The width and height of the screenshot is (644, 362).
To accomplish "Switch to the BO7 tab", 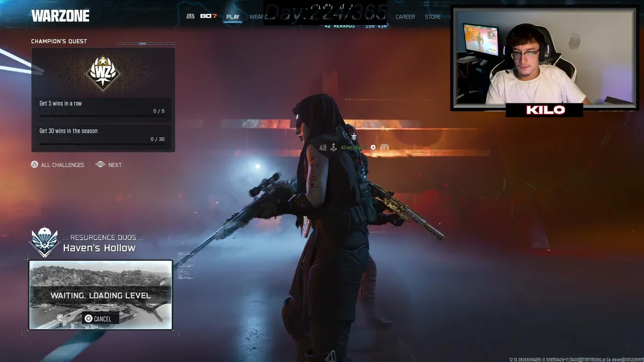I will click(208, 16).
